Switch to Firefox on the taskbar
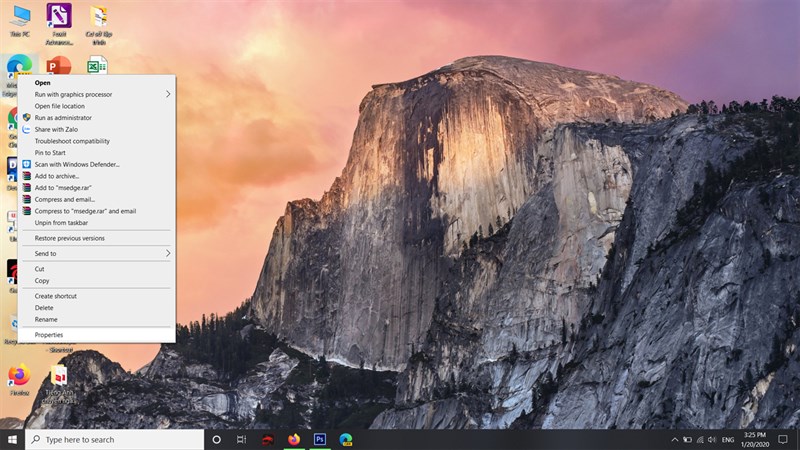This screenshot has height=450, width=800. tap(294, 439)
